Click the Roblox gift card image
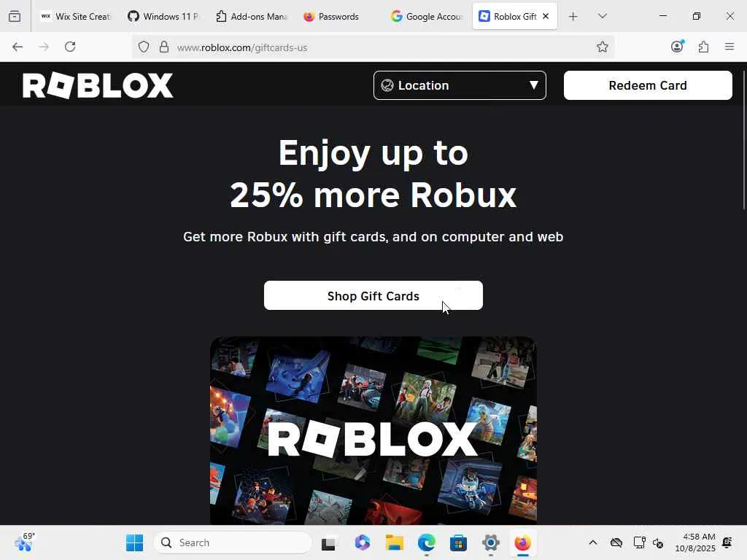This screenshot has width=747, height=560. tap(373, 431)
